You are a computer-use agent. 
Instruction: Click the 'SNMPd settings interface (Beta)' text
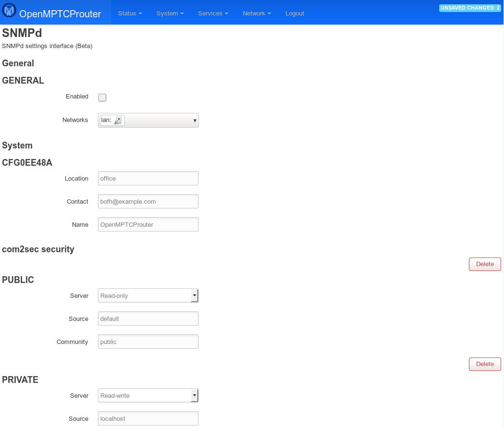pos(47,46)
